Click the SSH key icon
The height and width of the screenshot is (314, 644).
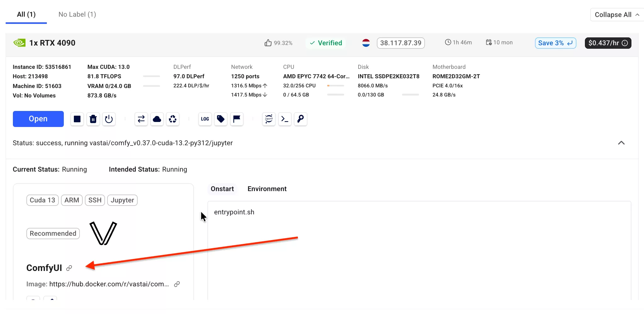pos(300,119)
